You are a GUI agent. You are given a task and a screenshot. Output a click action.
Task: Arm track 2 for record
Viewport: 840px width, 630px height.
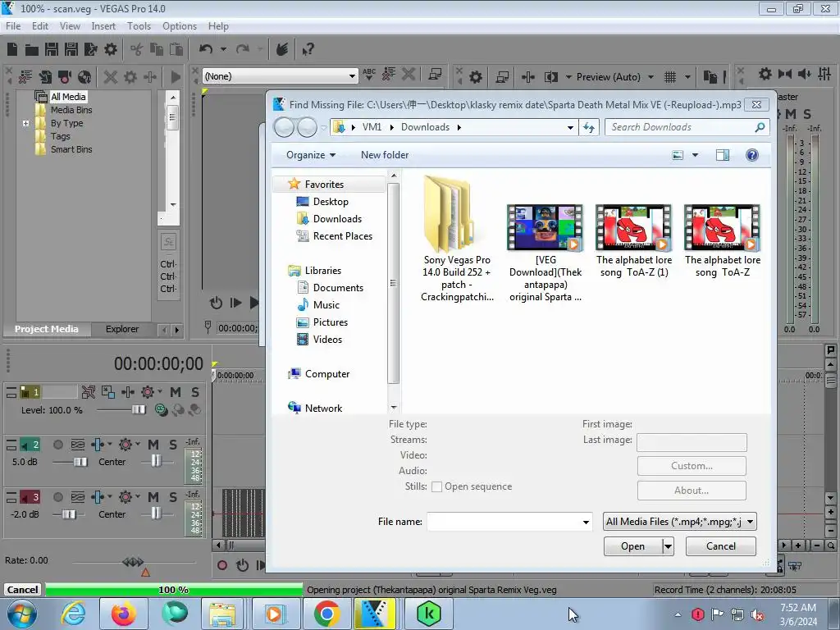coord(58,445)
